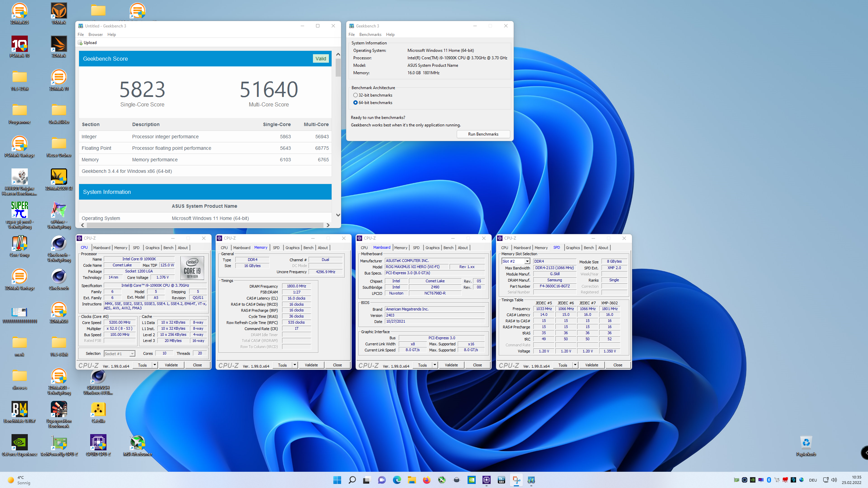The height and width of the screenshot is (488, 868).
Task: Click the Run Benchmarks button
Action: coord(483,134)
